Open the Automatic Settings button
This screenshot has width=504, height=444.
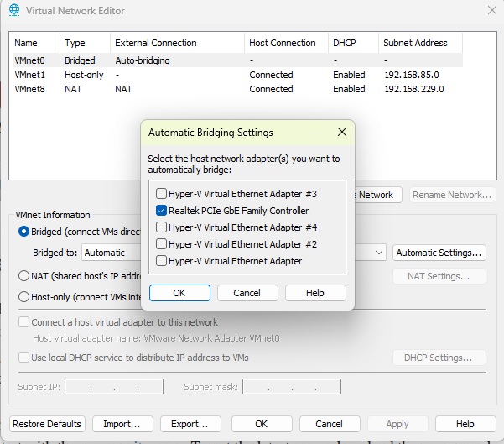coord(439,253)
